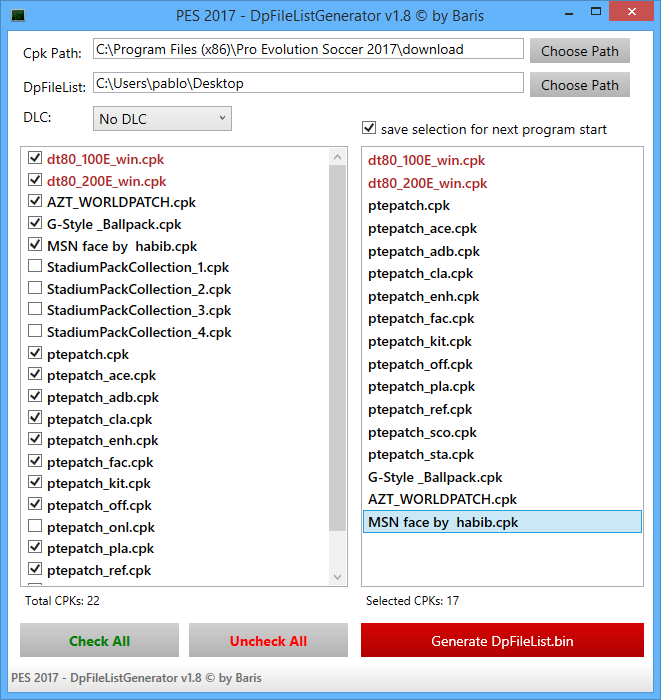Enable ptepatch_onl.cpk checkbox

[x=35, y=526]
